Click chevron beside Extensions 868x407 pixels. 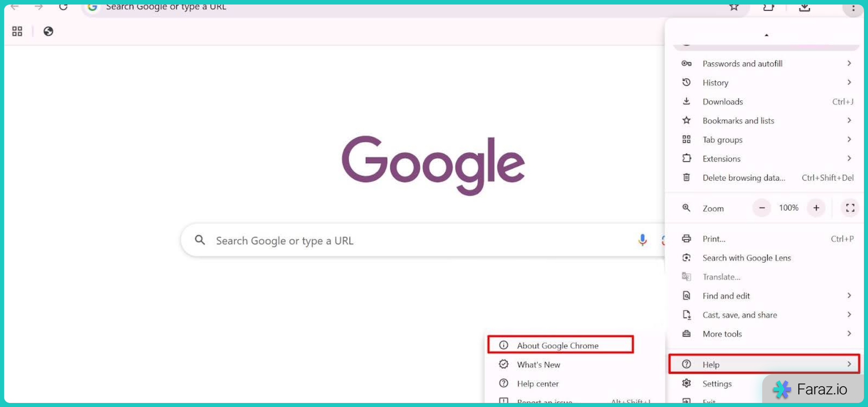click(x=849, y=158)
